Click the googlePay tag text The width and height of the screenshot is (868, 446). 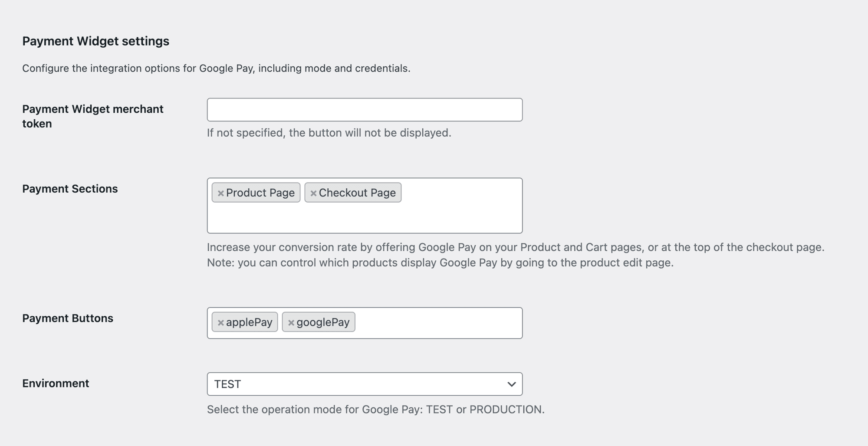(323, 322)
